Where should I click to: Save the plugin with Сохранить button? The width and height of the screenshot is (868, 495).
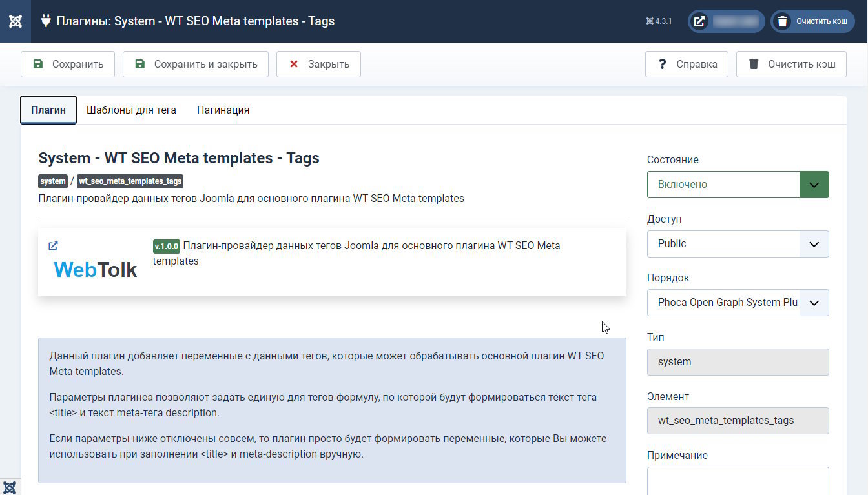[68, 64]
